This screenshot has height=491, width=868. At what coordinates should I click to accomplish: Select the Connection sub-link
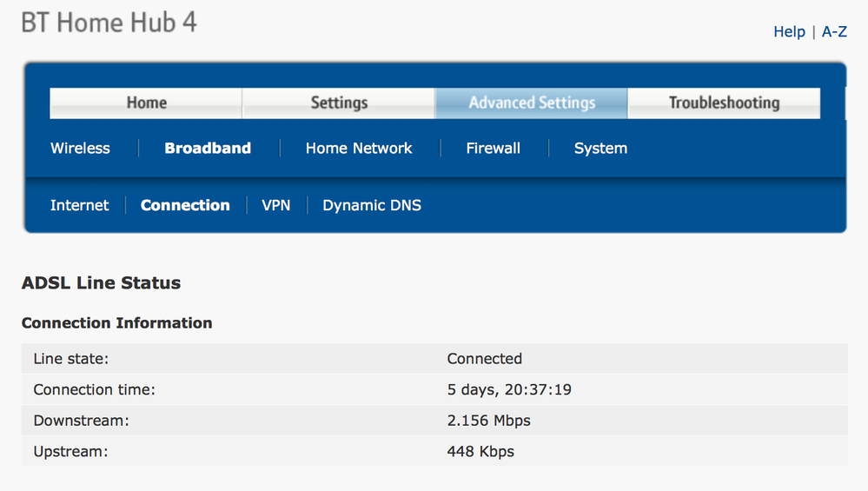coord(185,205)
